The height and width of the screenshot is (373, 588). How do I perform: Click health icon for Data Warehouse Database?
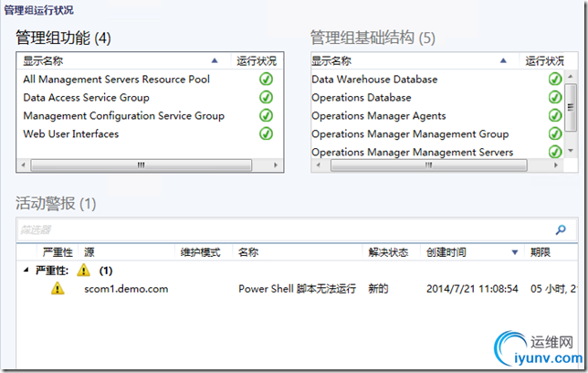(x=555, y=80)
